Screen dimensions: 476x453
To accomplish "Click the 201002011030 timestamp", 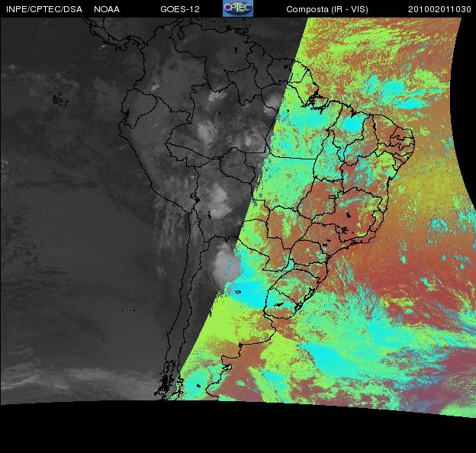I will click(x=439, y=9).
